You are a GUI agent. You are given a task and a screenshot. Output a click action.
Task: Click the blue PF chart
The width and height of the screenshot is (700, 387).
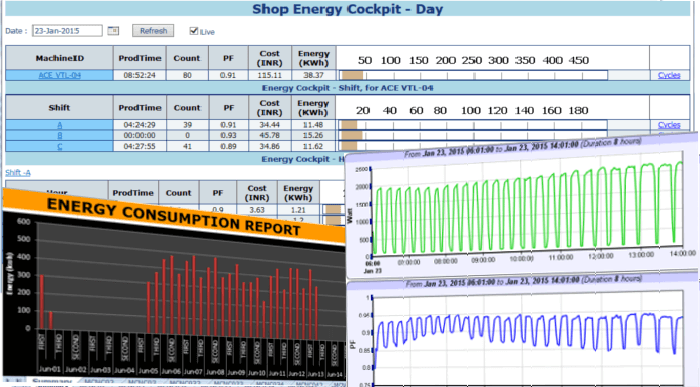pyautogui.click(x=527, y=339)
